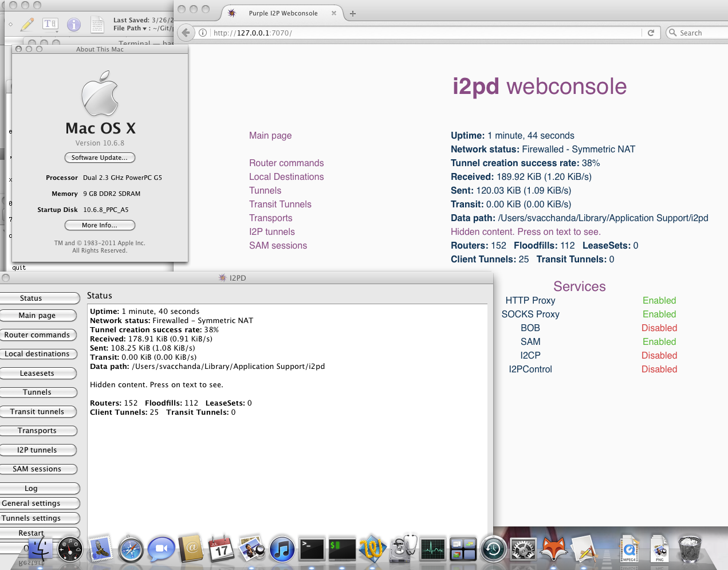
Task: Click the blue info icon in the editor toolbar
Action: tap(74, 25)
